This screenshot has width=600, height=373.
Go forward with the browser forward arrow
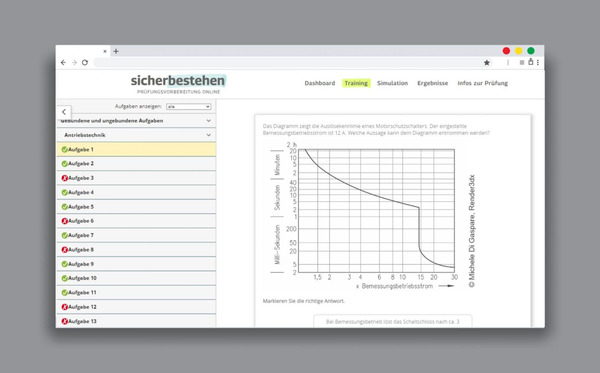click(x=74, y=62)
